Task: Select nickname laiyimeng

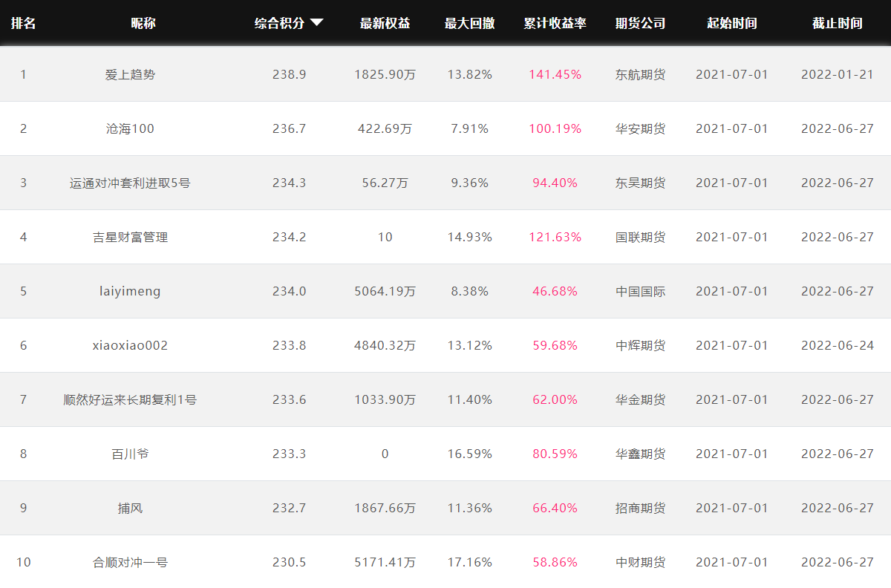Action: pos(130,291)
